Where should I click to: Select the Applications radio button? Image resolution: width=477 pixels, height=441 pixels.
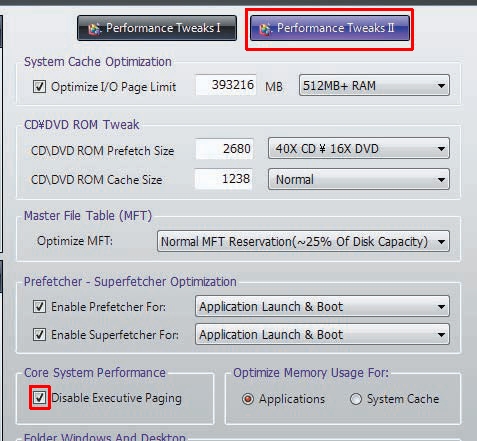pos(248,399)
